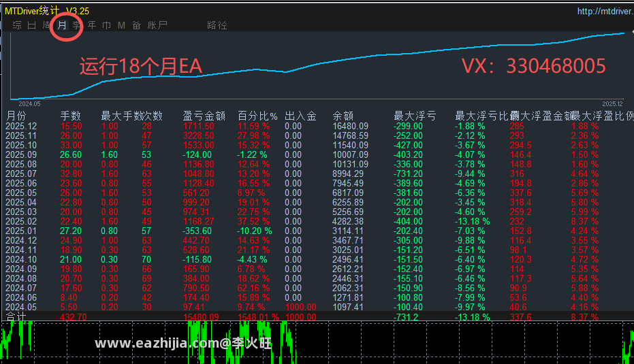The image size is (634, 364).
Task: Click balance value 1097.41
Action: point(348,307)
